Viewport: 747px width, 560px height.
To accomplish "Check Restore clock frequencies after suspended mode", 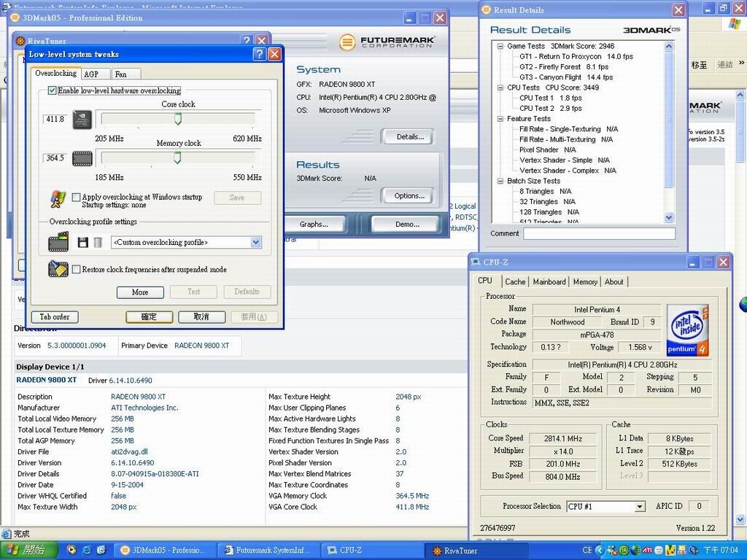I will click(76, 269).
